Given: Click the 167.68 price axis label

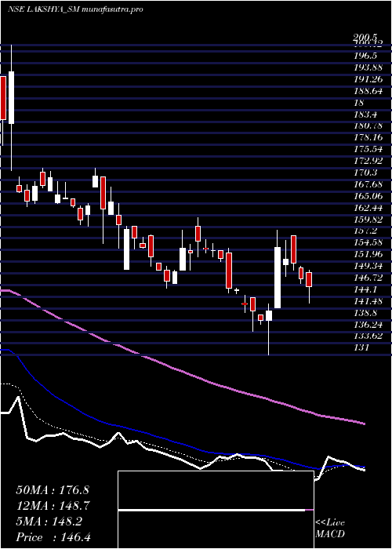Looking at the screenshot, I should (368, 184).
